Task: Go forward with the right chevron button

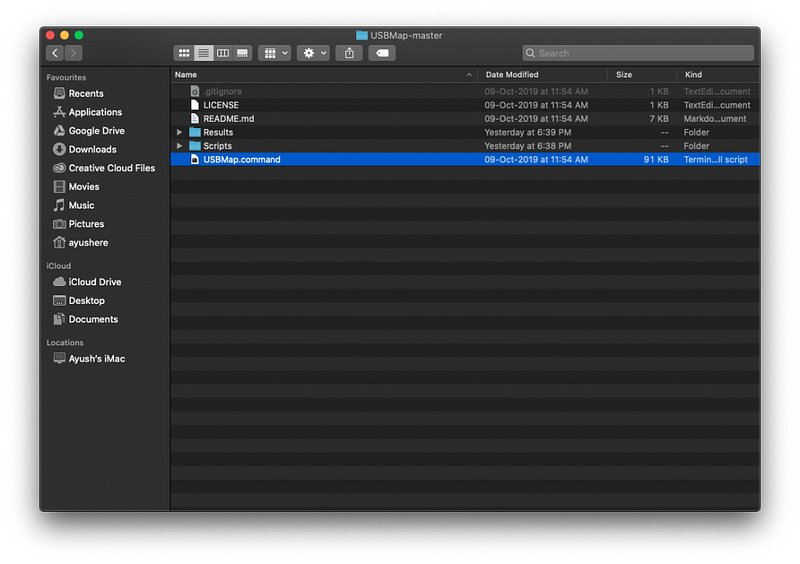Action: pyautogui.click(x=73, y=53)
